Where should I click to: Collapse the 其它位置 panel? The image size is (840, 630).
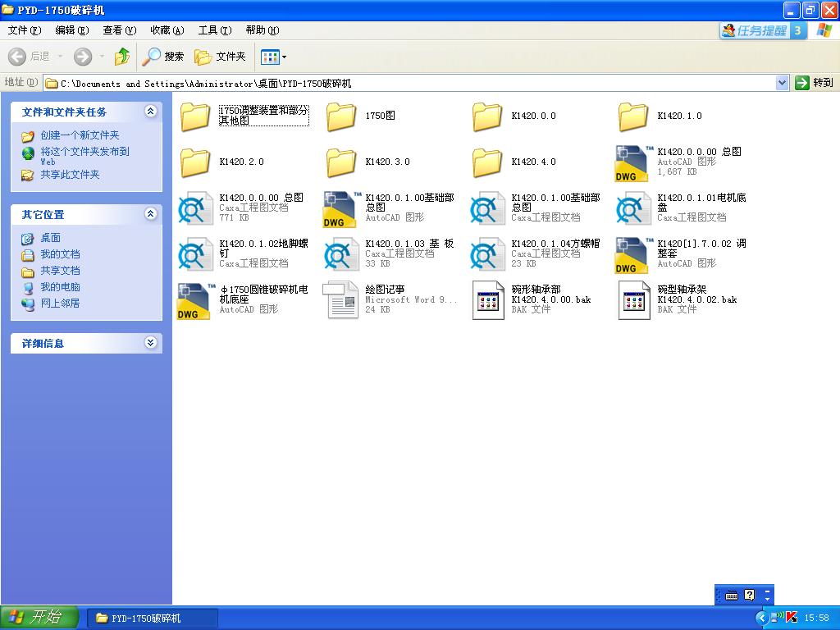[152, 214]
